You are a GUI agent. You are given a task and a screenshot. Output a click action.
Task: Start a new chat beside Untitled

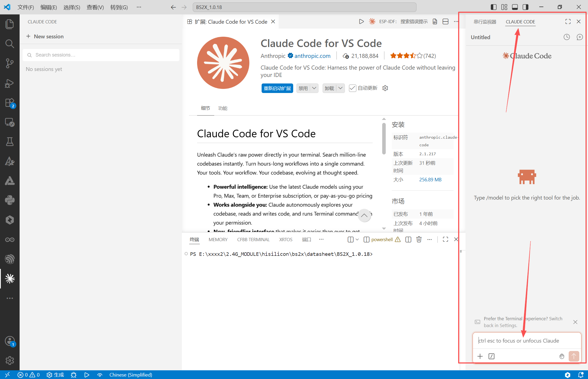(x=580, y=37)
